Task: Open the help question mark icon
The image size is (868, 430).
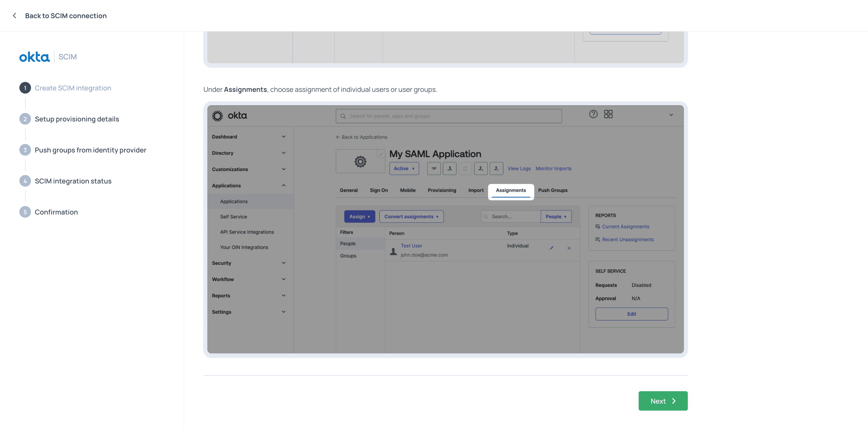Action: pos(593,114)
